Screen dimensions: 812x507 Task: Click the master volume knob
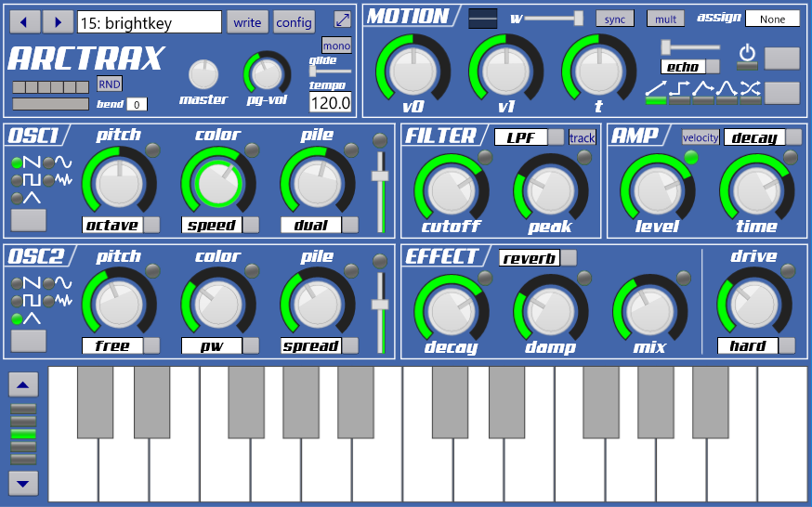click(203, 74)
